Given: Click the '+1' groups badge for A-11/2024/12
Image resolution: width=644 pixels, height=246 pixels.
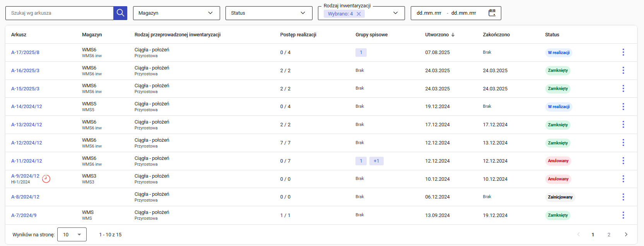Looking at the screenshot, I should click(376, 161).
